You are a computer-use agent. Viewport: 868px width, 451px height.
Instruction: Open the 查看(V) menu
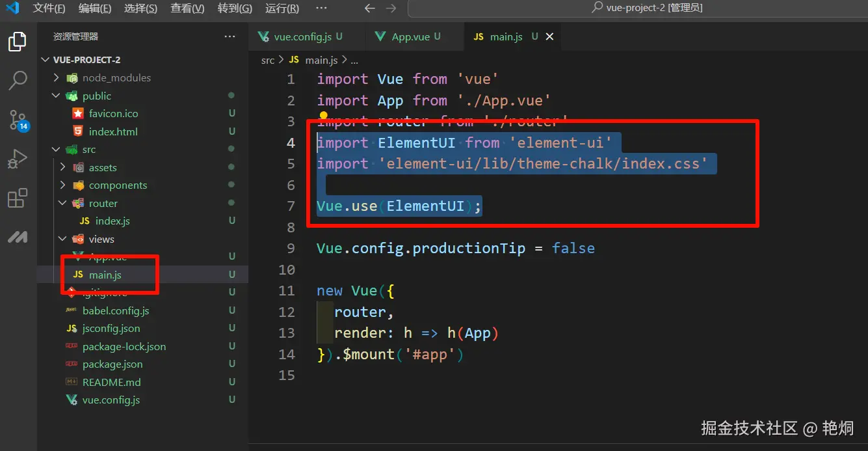[187, 8]
